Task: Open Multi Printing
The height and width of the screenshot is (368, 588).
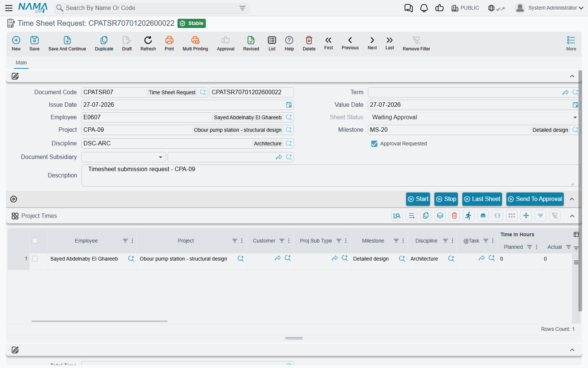Action: [195, 43]
